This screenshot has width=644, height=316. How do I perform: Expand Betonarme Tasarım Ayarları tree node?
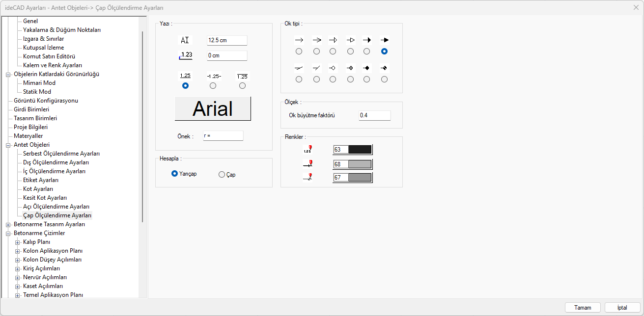coord(8,224)
